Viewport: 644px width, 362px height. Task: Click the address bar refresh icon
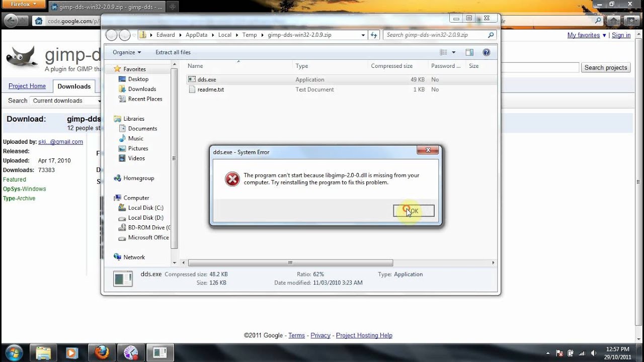tap(374, 35)
